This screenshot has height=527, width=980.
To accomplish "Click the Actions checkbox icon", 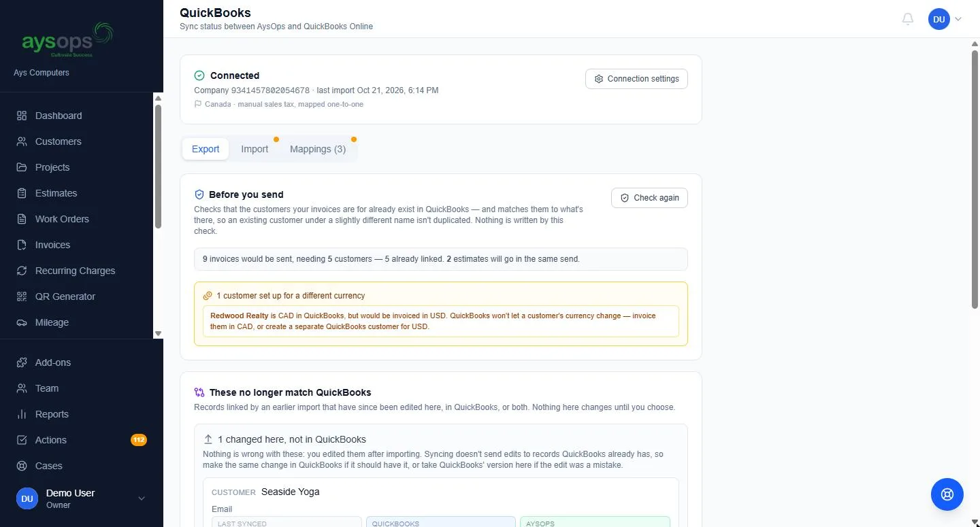I will tap(22, 440).
